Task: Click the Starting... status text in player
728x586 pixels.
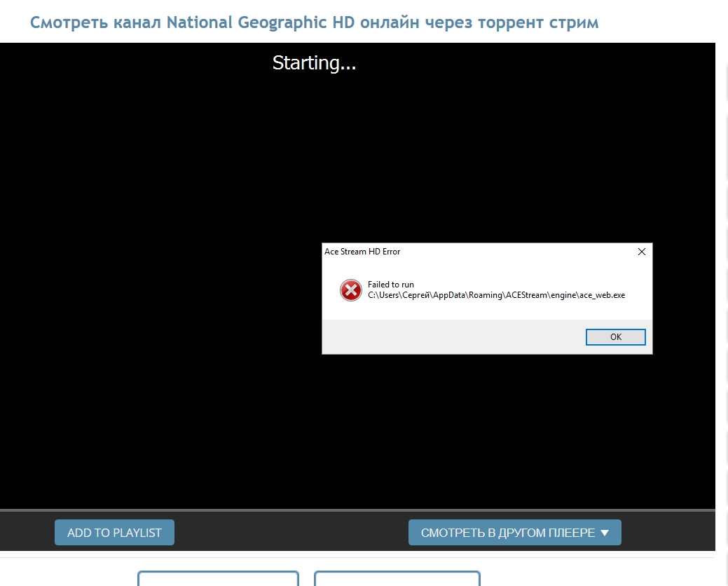Action: click(x=314, y=63)
